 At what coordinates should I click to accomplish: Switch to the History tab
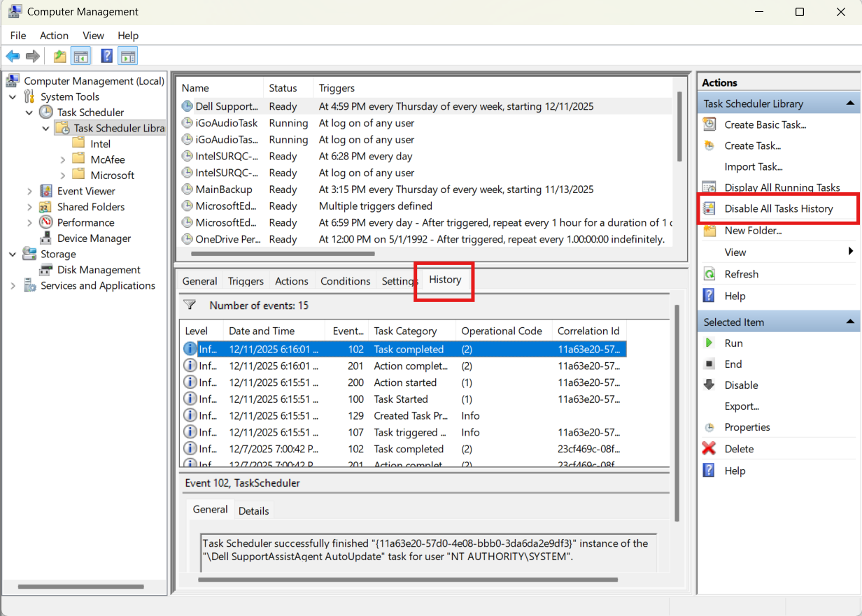click(446, 280)
